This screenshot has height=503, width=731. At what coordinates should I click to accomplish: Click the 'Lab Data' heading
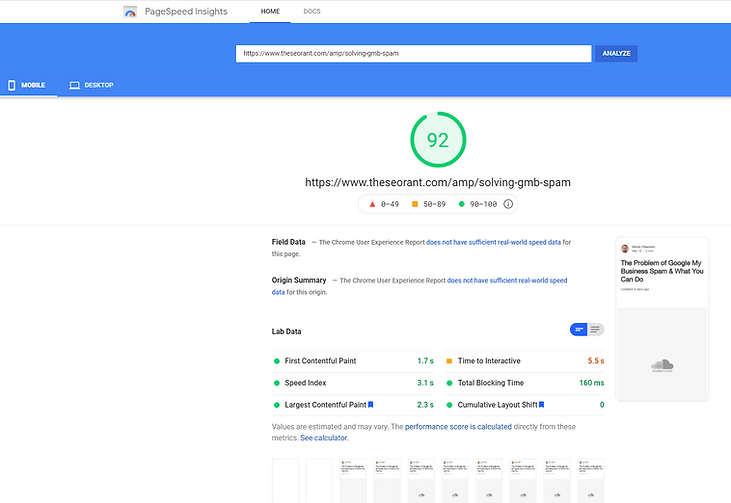tap(286, 331)
